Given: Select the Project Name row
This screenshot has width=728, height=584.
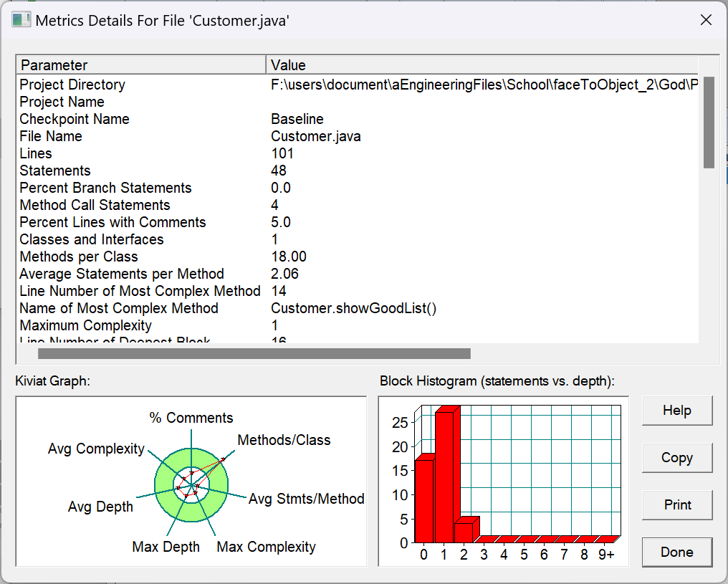Looking at the screenshot, I should [x=358, y=102].
